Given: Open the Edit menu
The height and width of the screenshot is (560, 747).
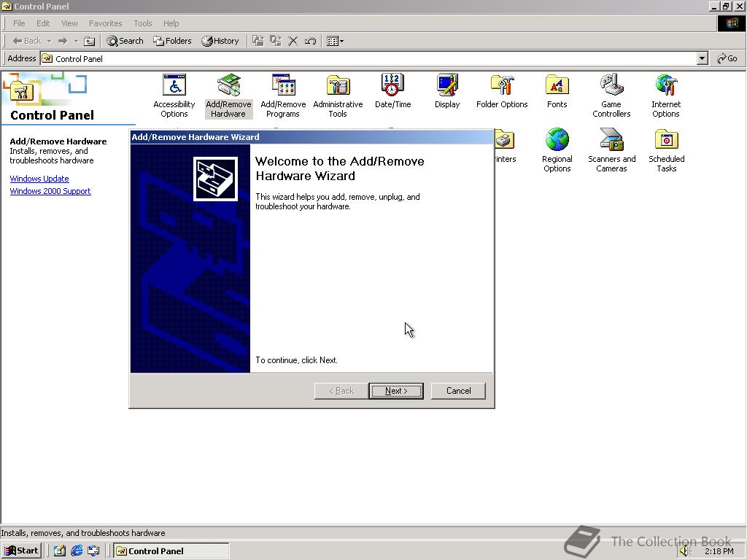Looking at the screenshot, I should (x=43, y=23).
